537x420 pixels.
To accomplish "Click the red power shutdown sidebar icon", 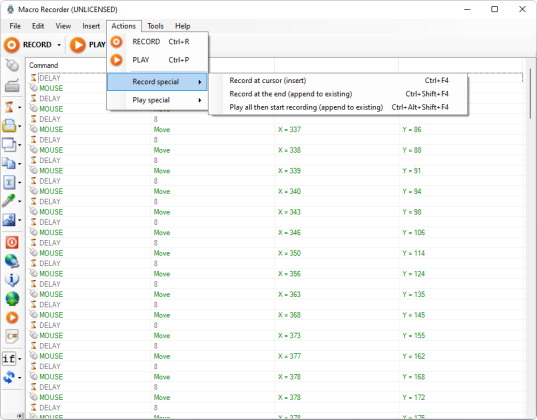I will 12,243.
